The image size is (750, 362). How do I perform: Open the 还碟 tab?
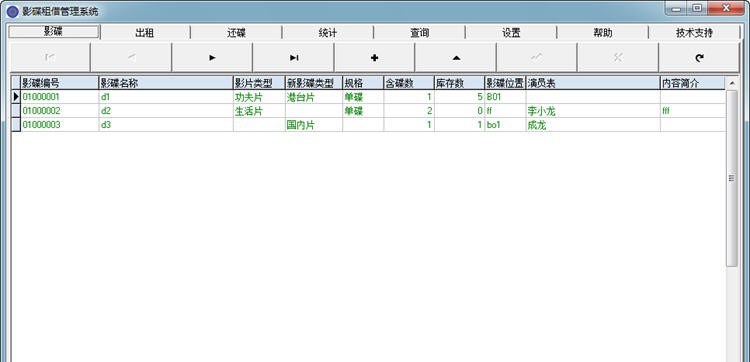pyautogui.click(x=236, y=33)
